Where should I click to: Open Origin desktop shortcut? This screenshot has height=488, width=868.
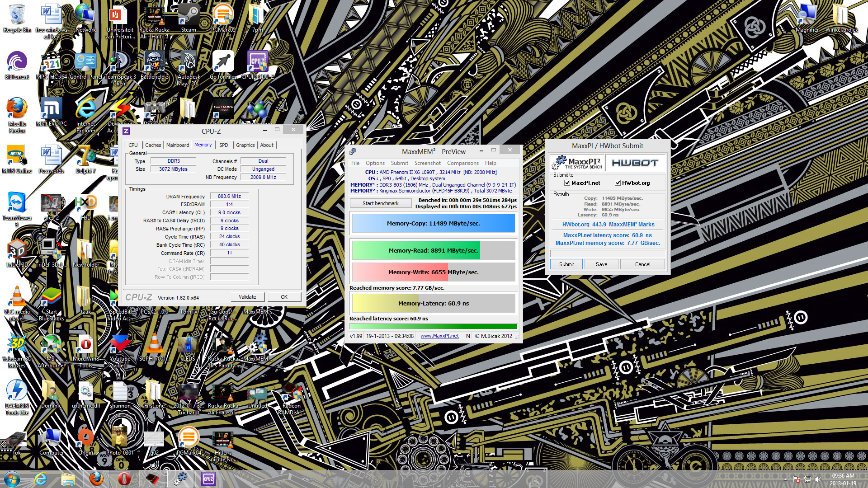coord(85,441)
